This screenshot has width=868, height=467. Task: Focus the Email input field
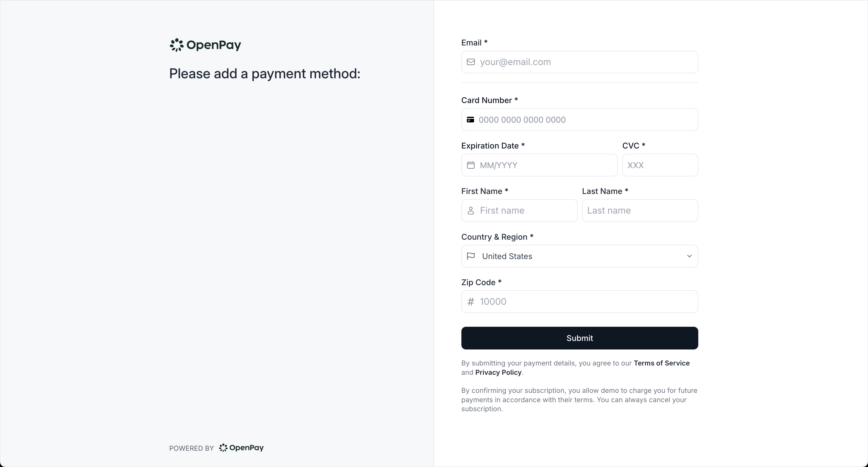click(x=586, y=62)
